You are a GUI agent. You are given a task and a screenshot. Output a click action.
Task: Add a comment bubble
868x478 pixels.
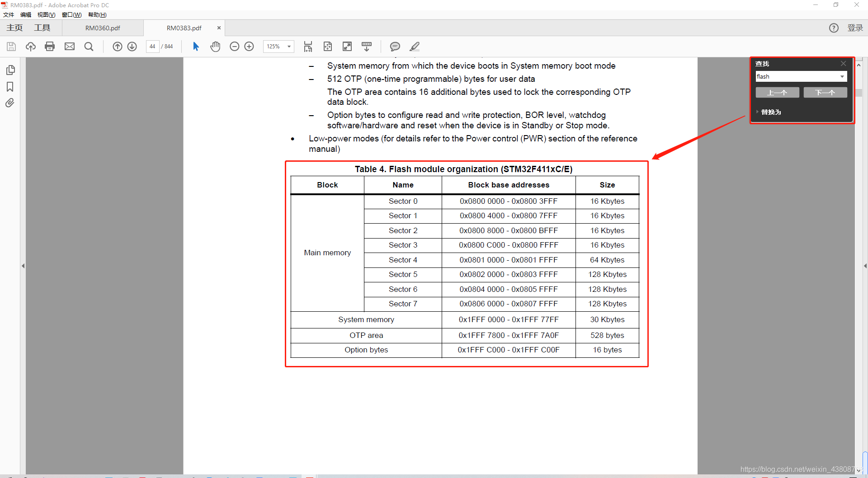pos(395,47)
